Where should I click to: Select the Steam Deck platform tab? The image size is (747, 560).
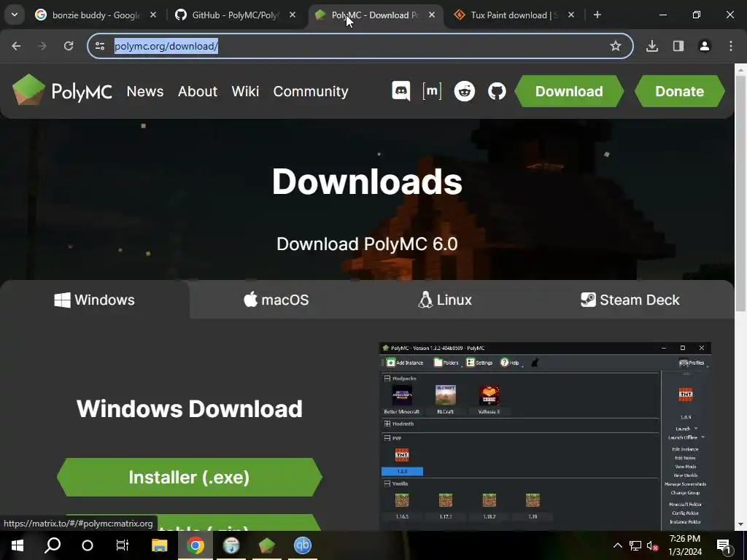pos(630,300)
